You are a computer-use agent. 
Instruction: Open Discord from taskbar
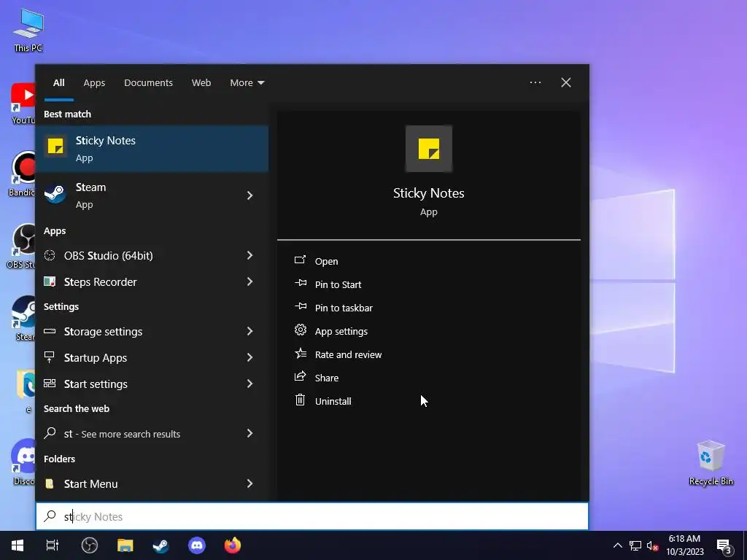197,545
